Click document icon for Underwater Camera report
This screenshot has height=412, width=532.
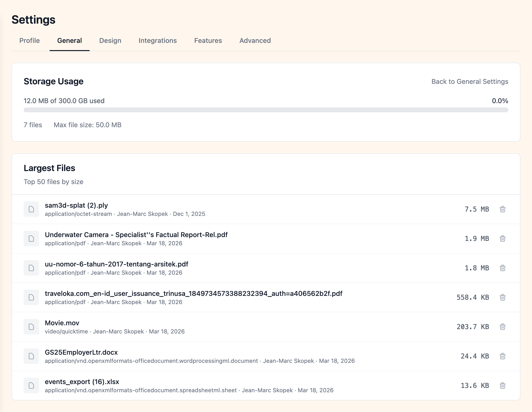(31, 239)
